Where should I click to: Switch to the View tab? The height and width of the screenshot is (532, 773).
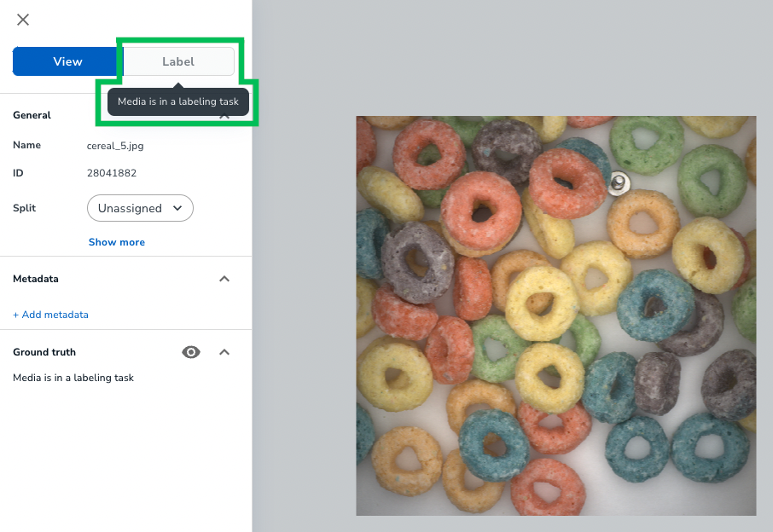67,61
